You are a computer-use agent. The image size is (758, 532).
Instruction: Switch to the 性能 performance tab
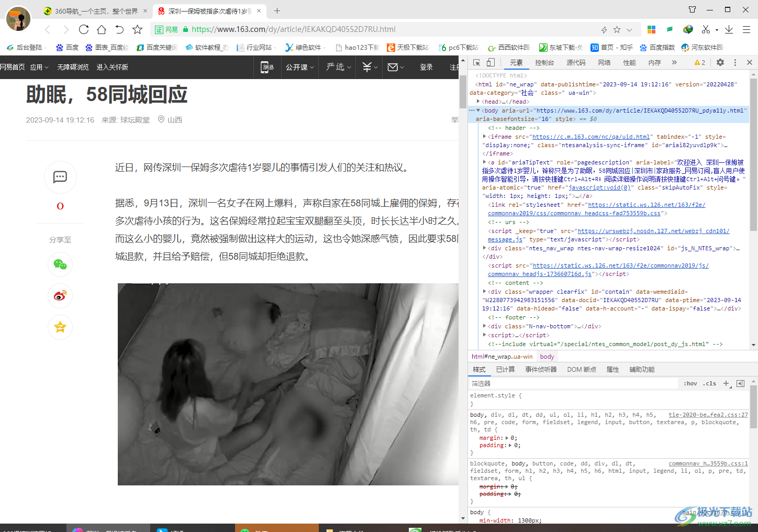[629, 63]
